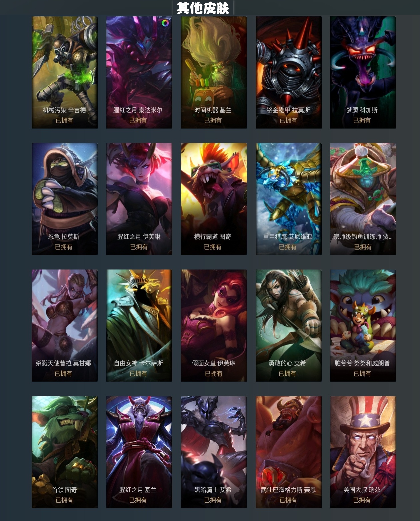Select the 梦魇 科加斯 skin thumbnail
This screenshot has height=521, width=420.
point(363,72)
